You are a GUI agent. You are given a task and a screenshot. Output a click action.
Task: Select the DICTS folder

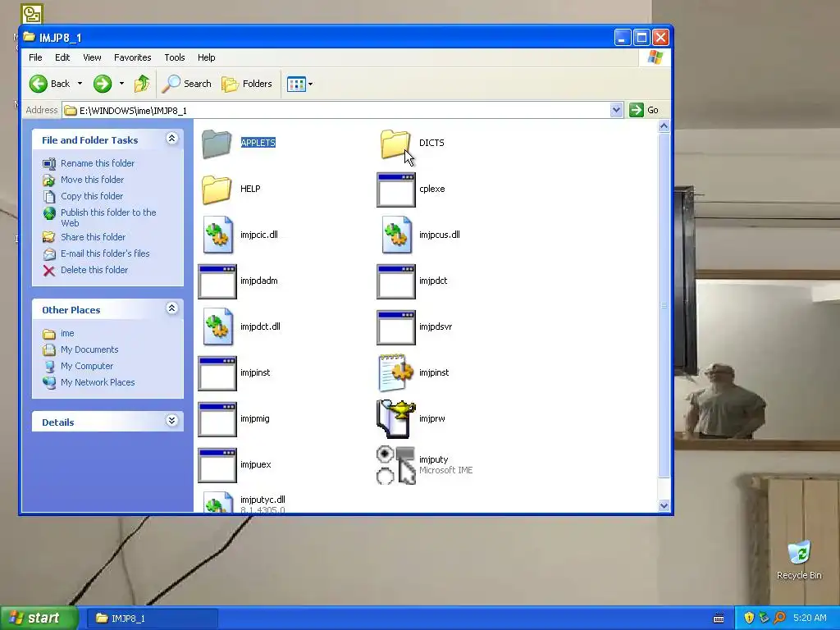(x=413, y=143)
